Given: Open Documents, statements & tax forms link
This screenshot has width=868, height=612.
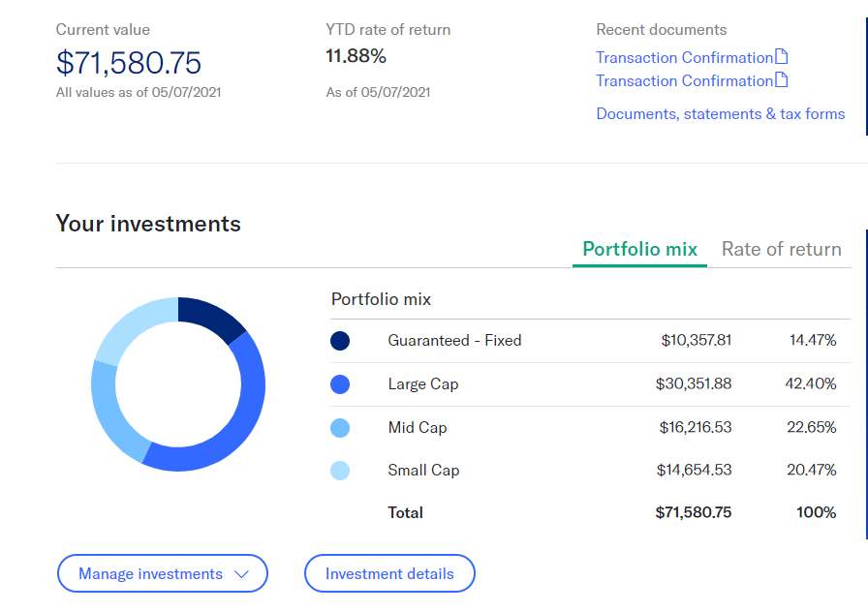Looking at the screenshot, I should 720,114.
